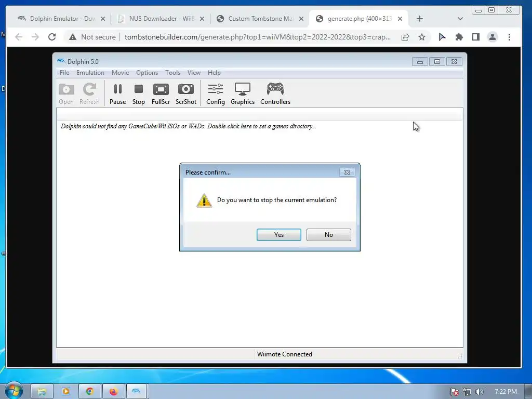The height and width of the screenshot is (399, 532).
Task: Open a new Chrome tab
Action: click(x=420, y=19)
